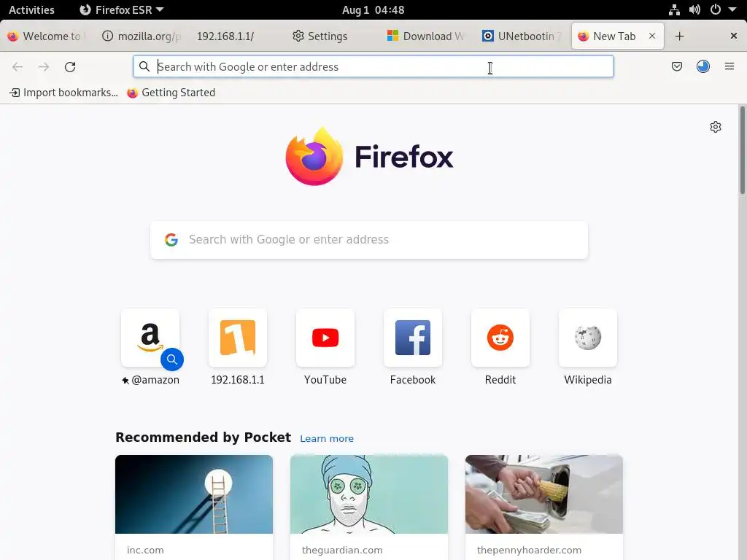747x560 pixels.
Task: Reload the current page
Action: coord(70,66)
